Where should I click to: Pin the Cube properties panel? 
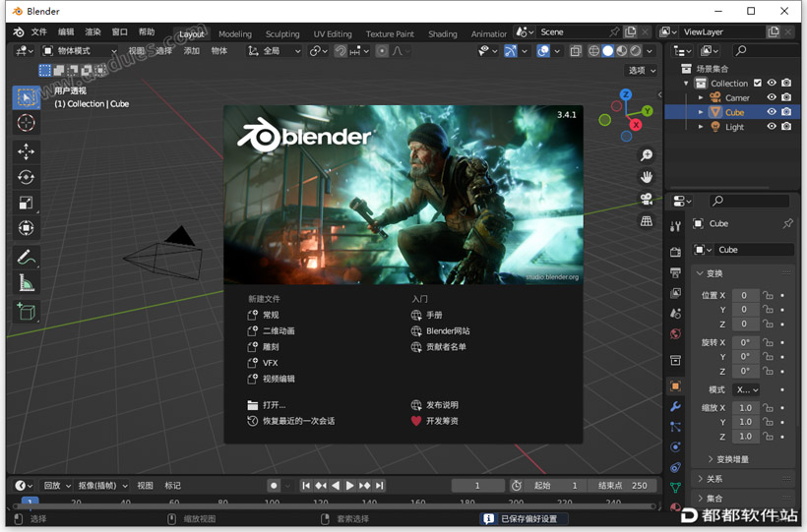[787, 223]
